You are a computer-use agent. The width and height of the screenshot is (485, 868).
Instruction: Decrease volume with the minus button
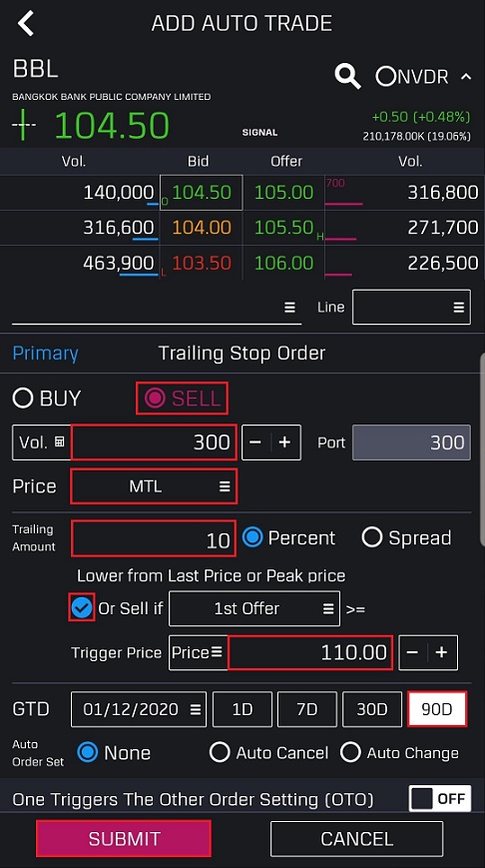[x=255, y=442]
